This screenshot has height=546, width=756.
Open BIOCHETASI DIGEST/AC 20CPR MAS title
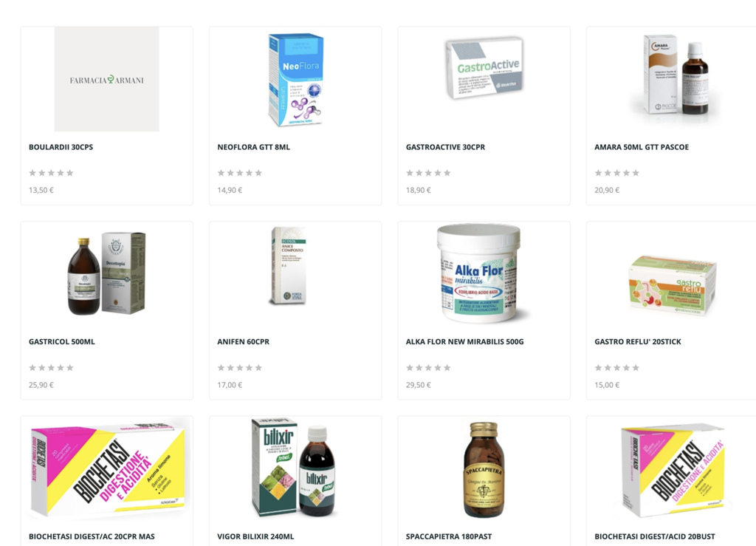(x=92, y=536)
